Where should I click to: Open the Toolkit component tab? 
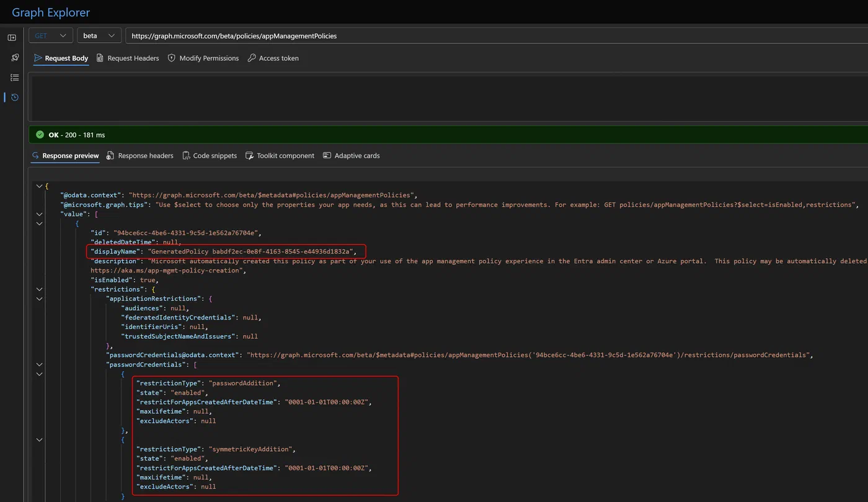tap(280, 155)
